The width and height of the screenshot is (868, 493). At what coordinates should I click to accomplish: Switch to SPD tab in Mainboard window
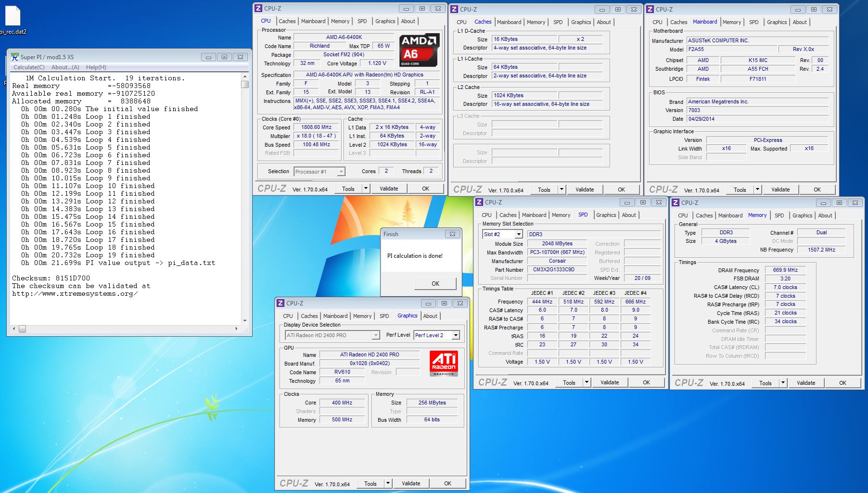[x=753, y=22]
